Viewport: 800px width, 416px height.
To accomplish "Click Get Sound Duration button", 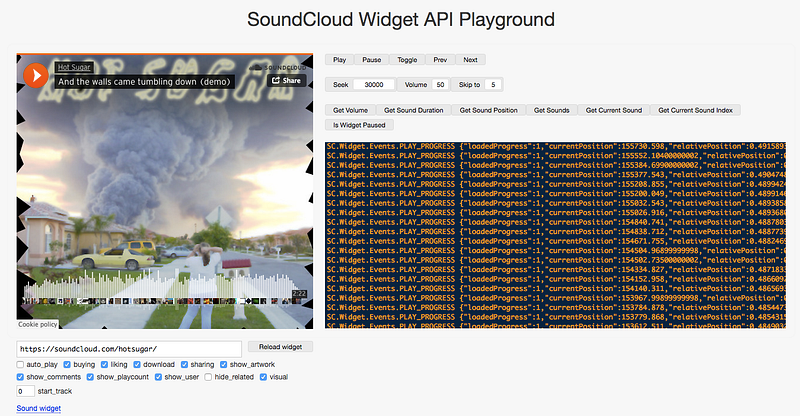I will (414, 110).
